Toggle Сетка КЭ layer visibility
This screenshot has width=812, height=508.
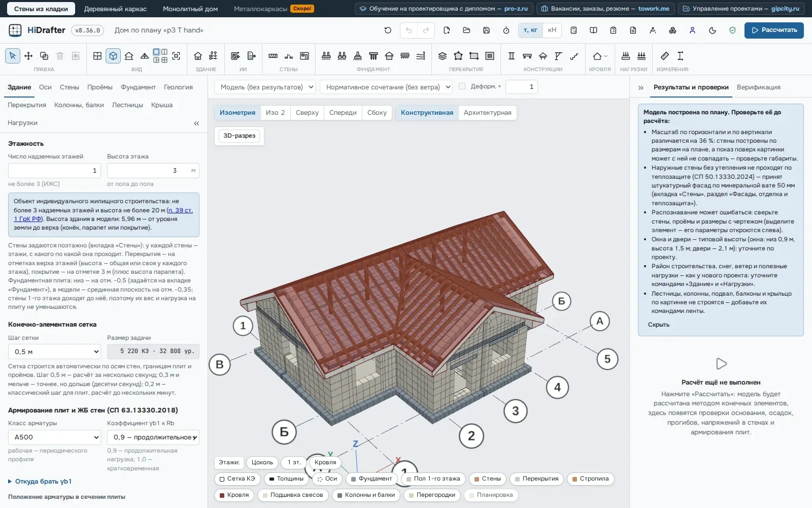(237, 479)
